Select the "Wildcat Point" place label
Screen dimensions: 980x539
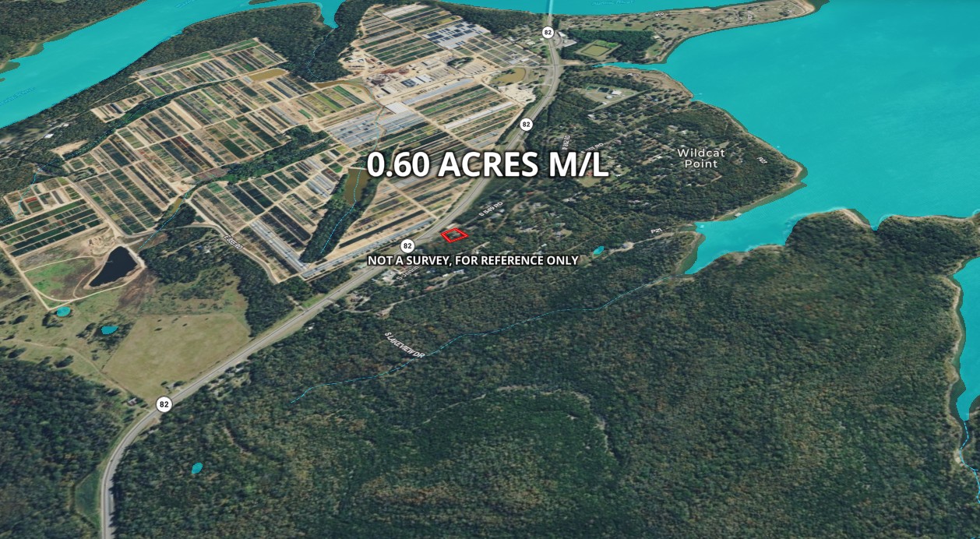[x=700, y=158]
